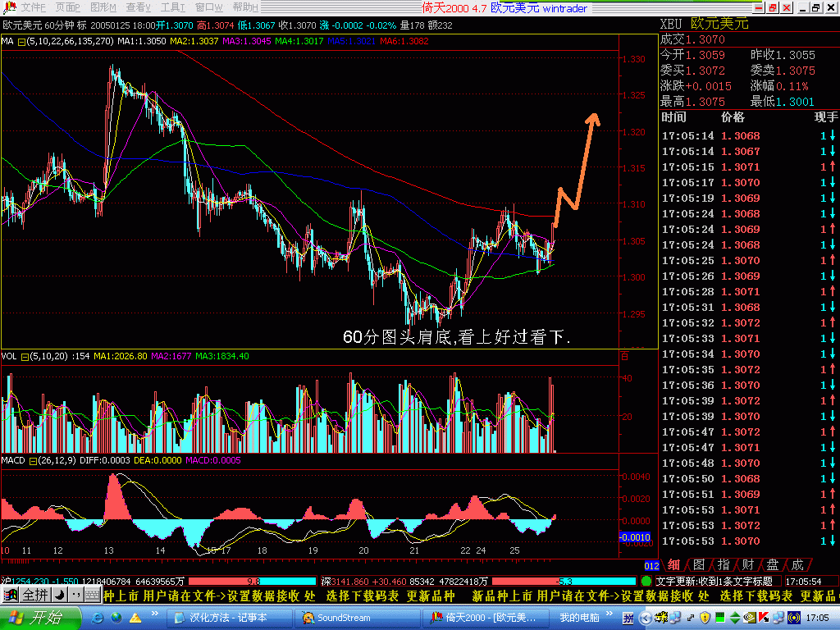Viewport: 840px width, 630px height.
Task: Click the application logo icon in title bar
Action: pos(8,7)
